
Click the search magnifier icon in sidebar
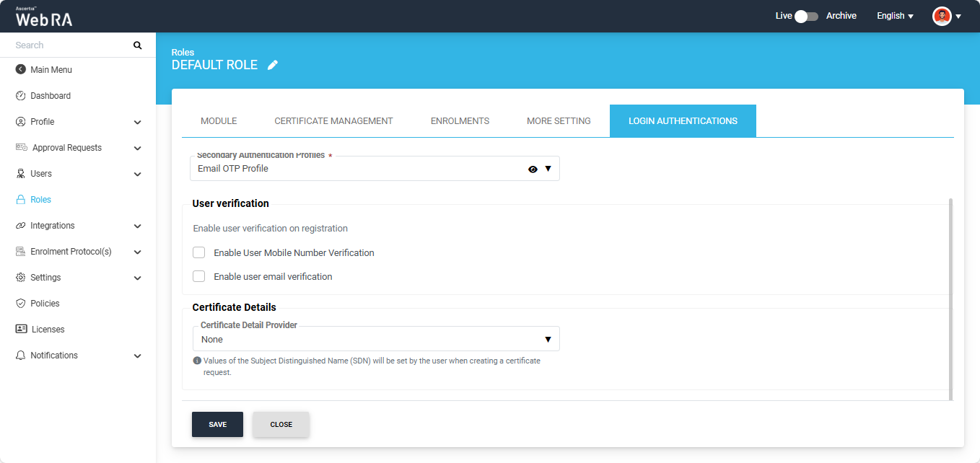tap(138, 45)
